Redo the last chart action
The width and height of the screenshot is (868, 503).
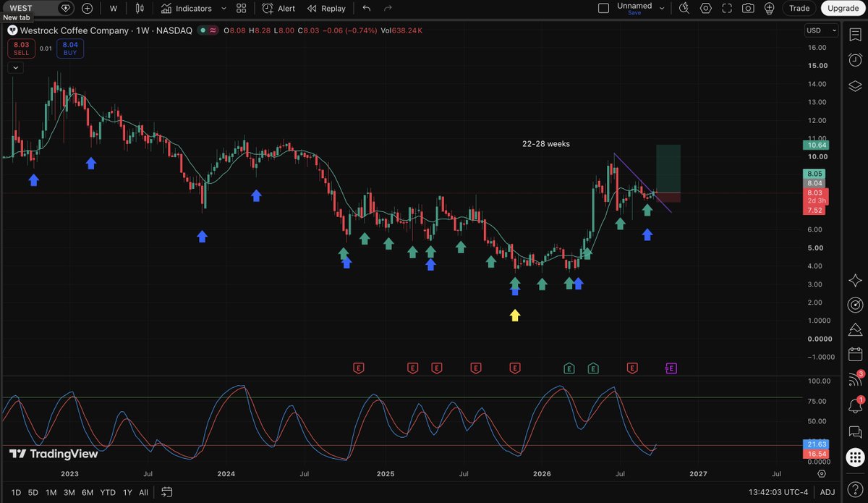pyautogui.click(x=388, y=8)
